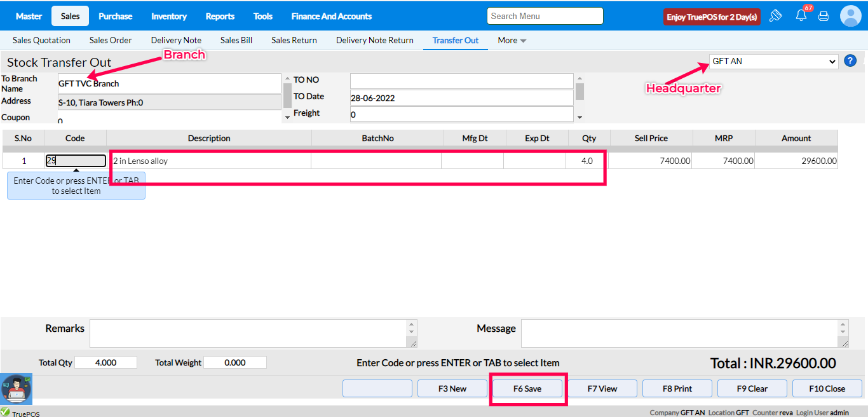Open the Inventory menu
The width and height of the screenshot is (868, 417).
point(169,16)
